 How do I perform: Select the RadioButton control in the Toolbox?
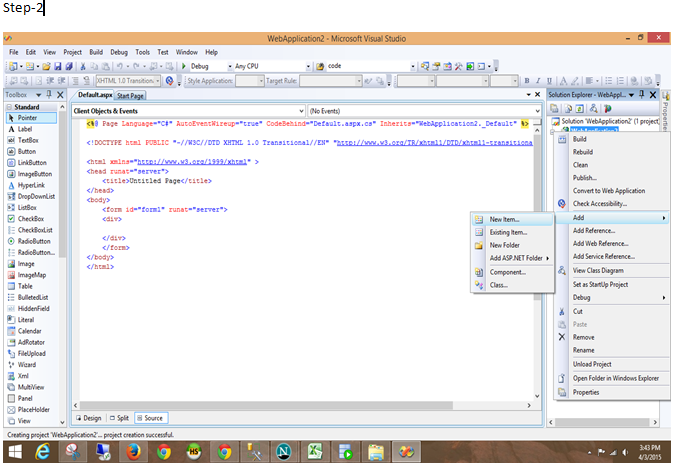[x=35, y=241]
